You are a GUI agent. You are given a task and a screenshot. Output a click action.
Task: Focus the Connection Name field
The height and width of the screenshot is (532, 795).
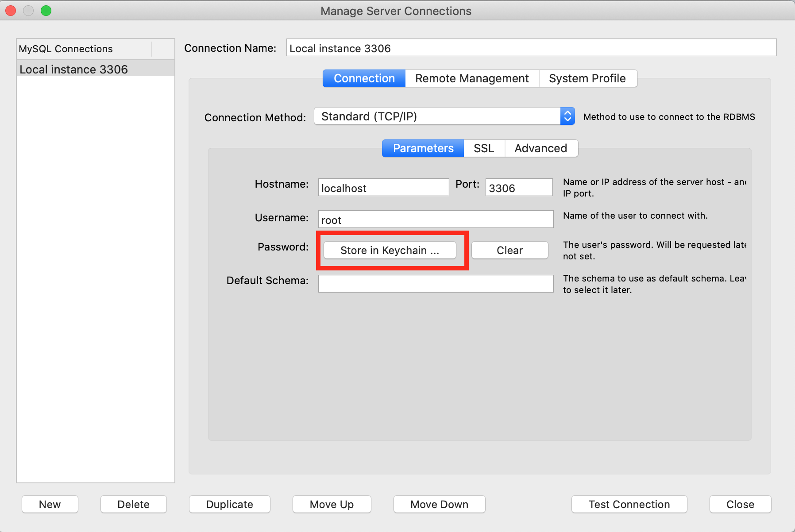click(531, 48)
